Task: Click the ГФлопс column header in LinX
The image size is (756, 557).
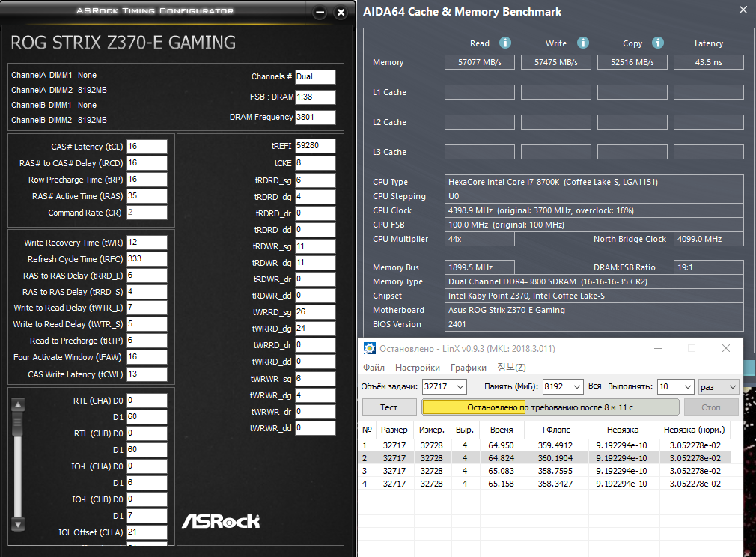Action: click(556, 430)
